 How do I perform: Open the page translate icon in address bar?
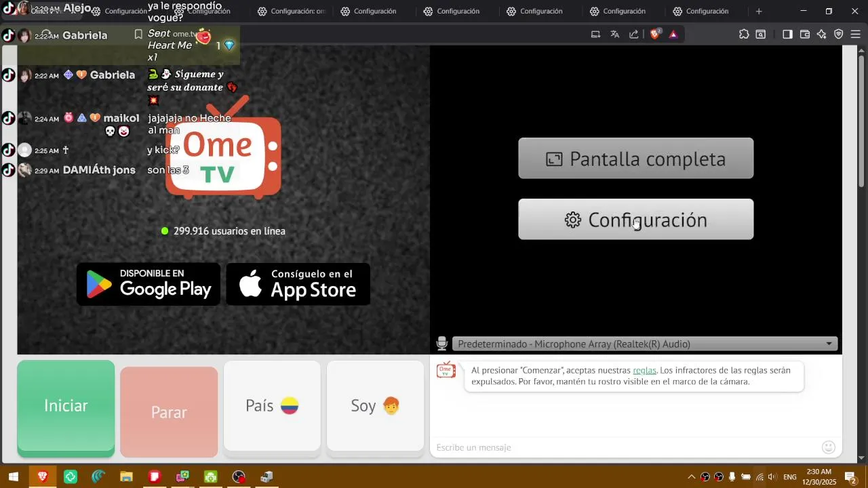[x=615, y=35]
